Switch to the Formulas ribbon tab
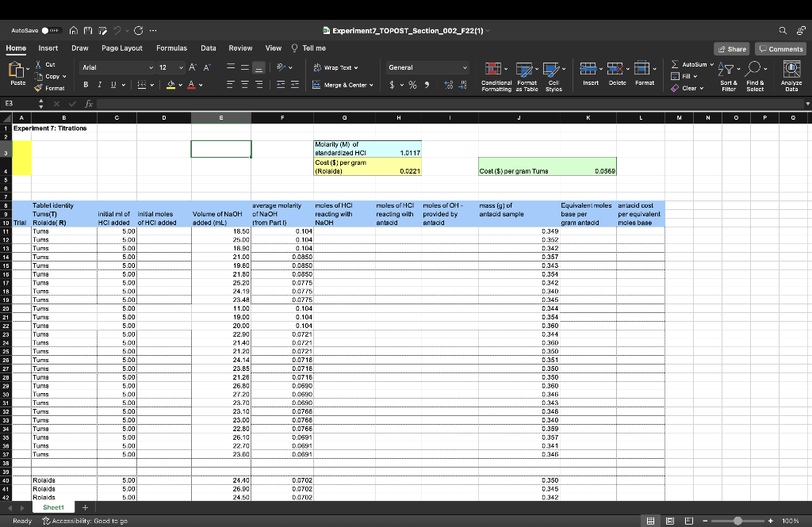Screen dimensions: 812x527 [171, 48]
